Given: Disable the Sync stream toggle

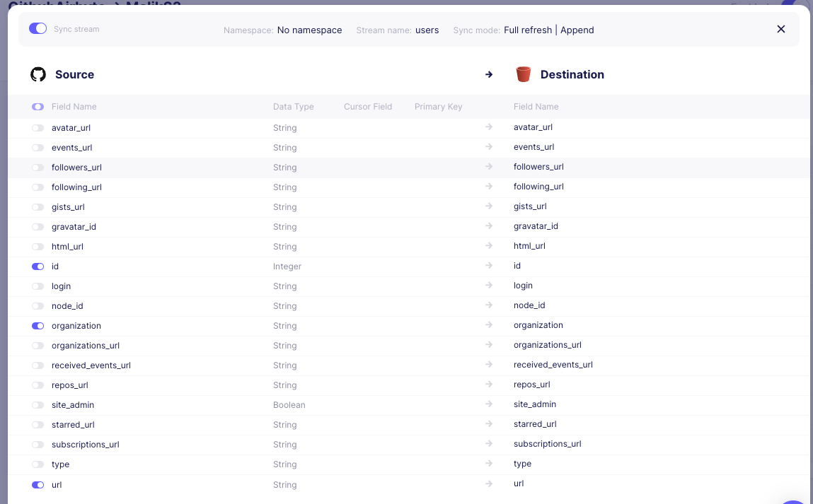Looking at the screenshot, I should click(x=38, y=29).
